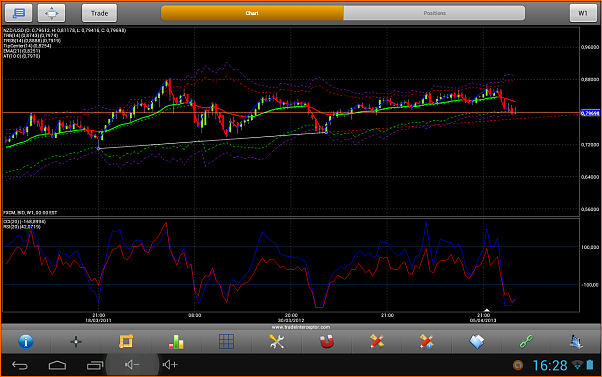Select the left endpoint of the white trendline
602x377 pixels.
click(99, 149)
